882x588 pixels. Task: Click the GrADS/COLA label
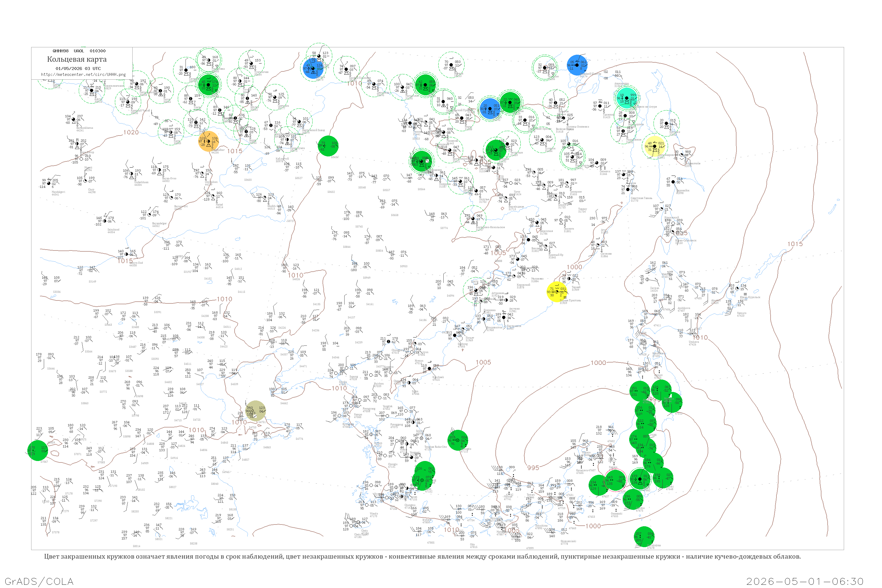[x=39, y=581]
